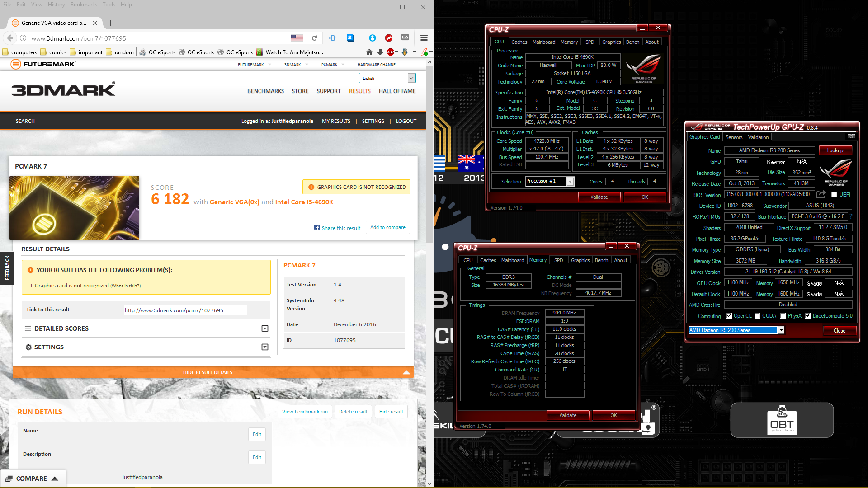The height and width of the screenshot is (488, 868).
Task: Open the blue B extension icon
Action: (332, 38)
